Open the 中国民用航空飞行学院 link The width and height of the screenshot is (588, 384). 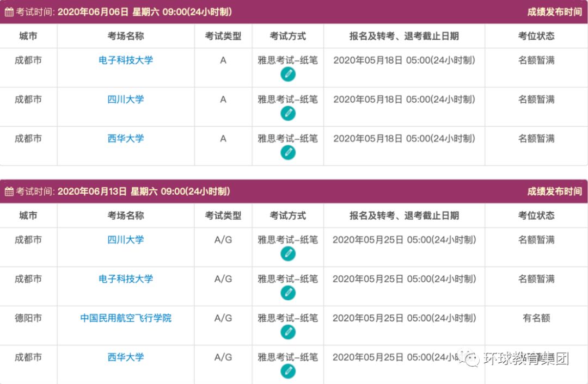pos(126,319)
